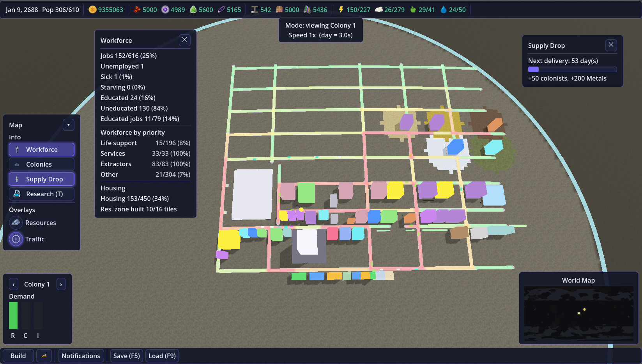This screenshot has width=642, height=364.
Task: Click the building materials icon beside 5436
Action: click(307, 10)
